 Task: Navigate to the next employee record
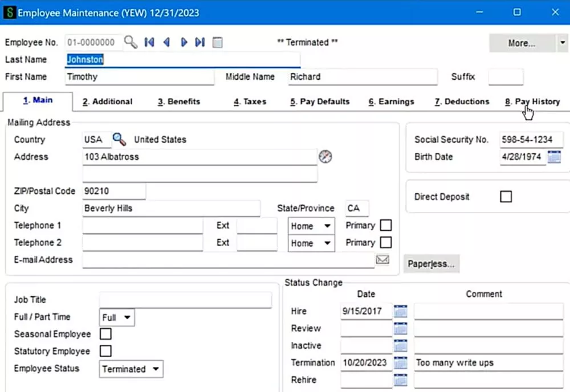[184, 42]
